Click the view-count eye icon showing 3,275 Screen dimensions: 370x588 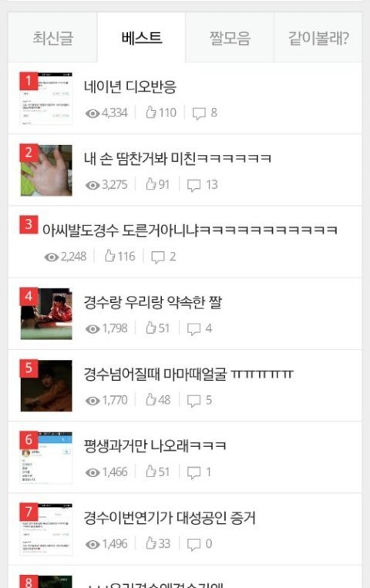click(x=92, y=185)
